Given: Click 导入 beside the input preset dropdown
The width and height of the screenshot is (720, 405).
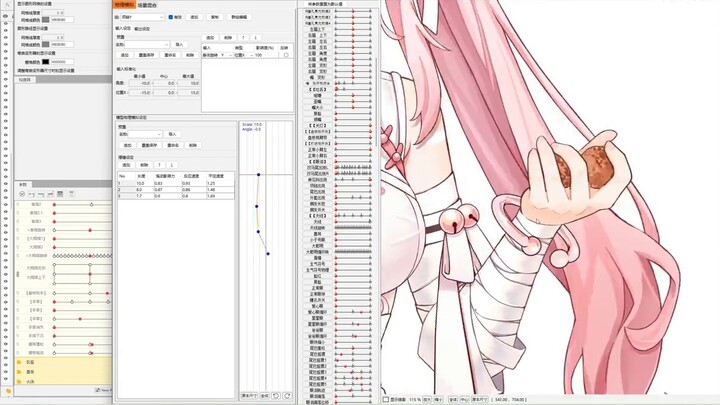Looking at the screenshot, I should tap(179, 45).
